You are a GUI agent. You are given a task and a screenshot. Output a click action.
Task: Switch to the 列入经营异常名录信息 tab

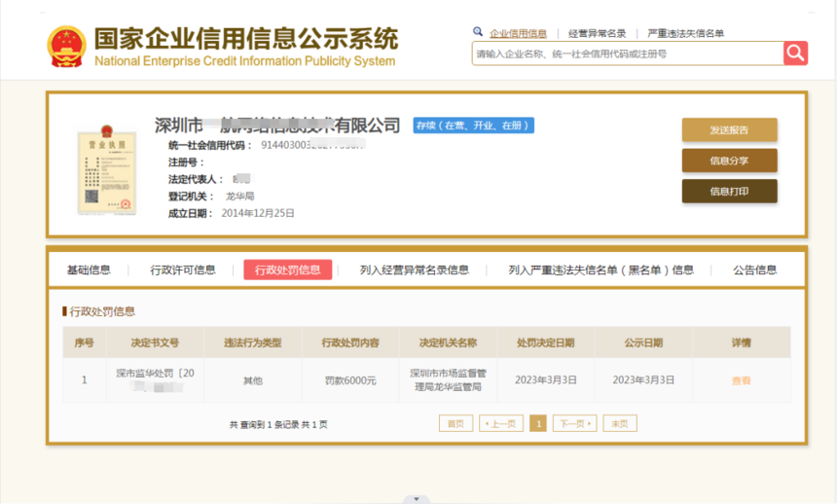[x=415, y=270]
